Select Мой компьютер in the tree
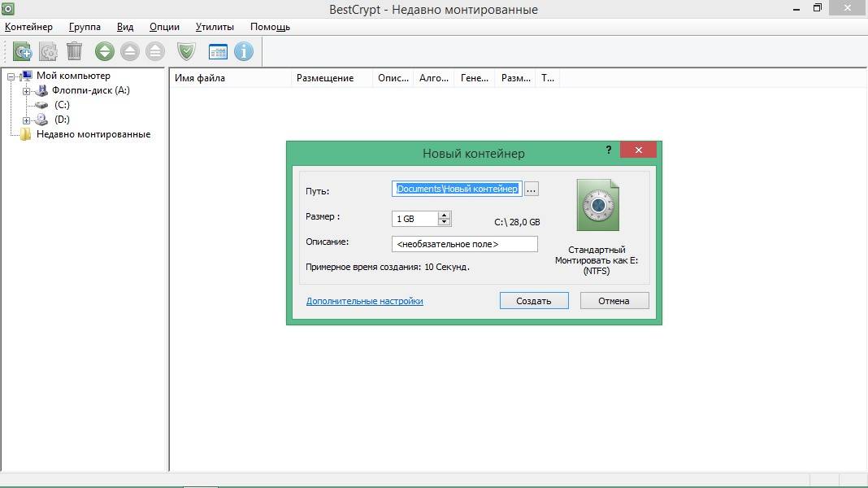The height and width of the screenshot is (488, 868). click(73, 76)
